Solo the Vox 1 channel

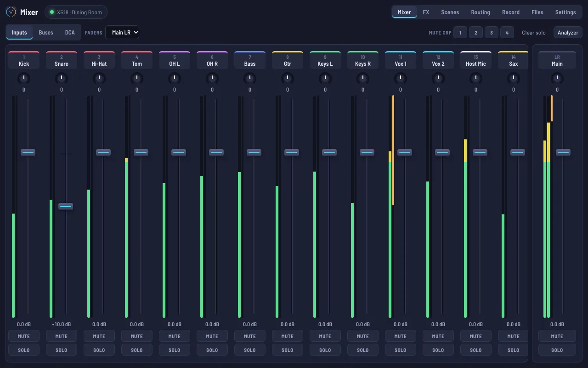pyautogui.click(x=401, y=350)
